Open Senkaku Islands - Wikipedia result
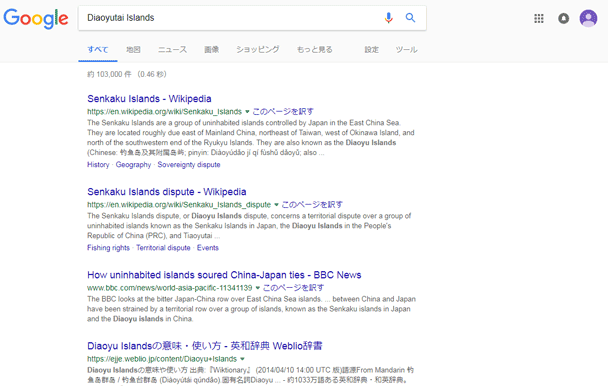The height and width of the screenshot is (386, 608). click(x=149, y=99)
